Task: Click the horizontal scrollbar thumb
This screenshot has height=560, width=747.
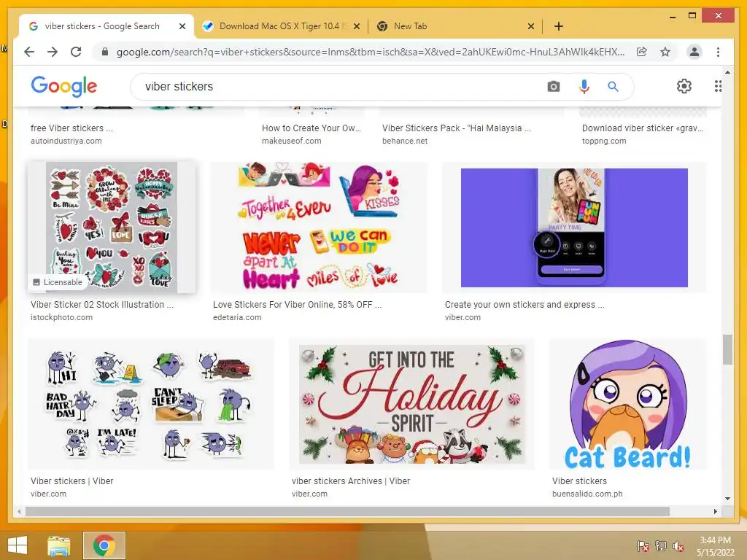Action: [x=347, y=511]
